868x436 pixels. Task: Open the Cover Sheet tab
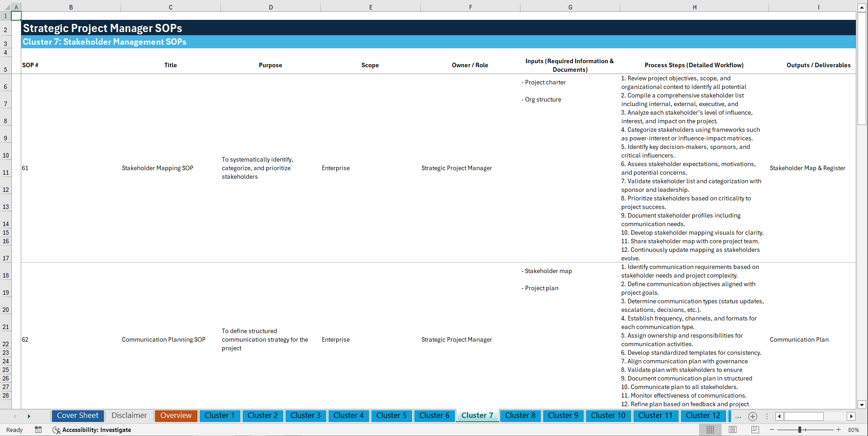(x=78, y=416)
